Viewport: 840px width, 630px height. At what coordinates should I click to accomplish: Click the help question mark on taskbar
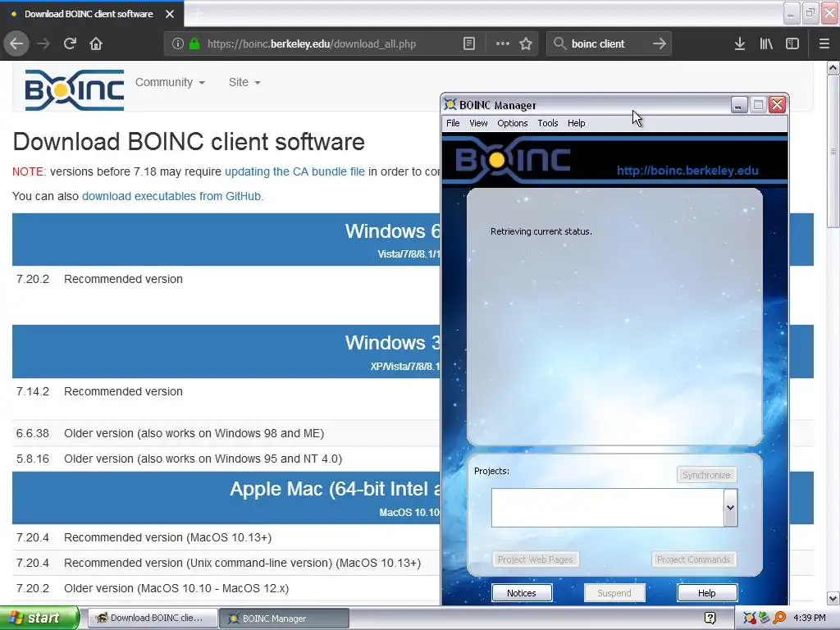(710, 618)
